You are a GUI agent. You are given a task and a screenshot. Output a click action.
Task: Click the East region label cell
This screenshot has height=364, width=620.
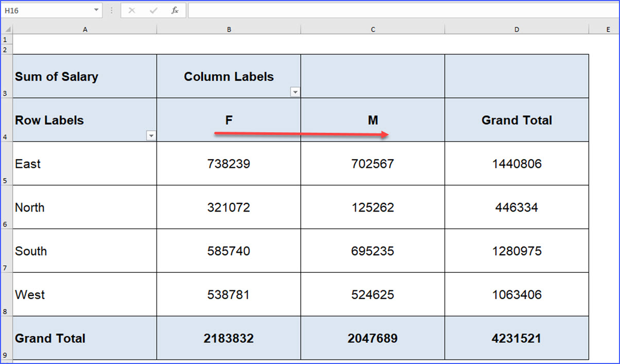[x=85, y=164]
